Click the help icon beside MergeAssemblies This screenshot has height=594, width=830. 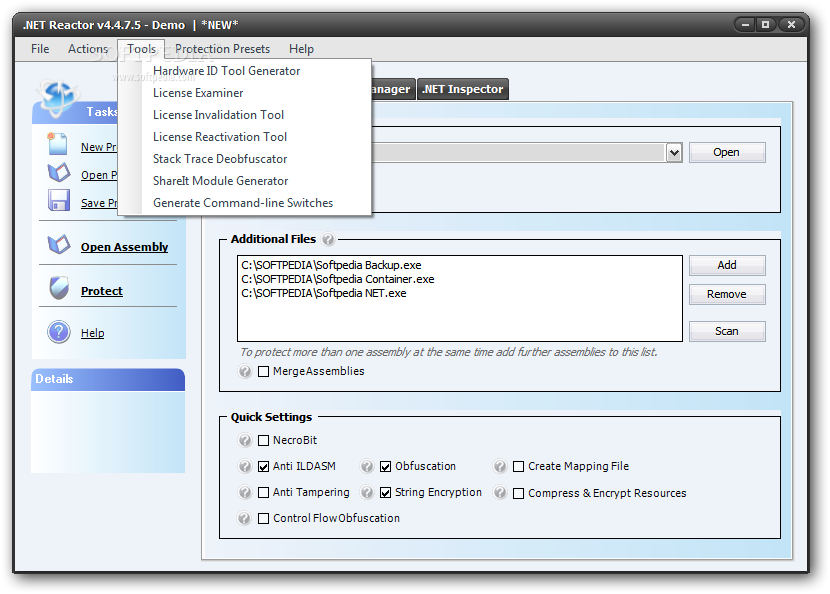[245, 371]
